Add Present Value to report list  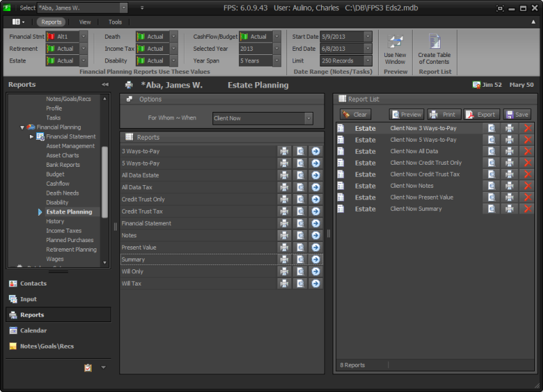click(316, 248)
